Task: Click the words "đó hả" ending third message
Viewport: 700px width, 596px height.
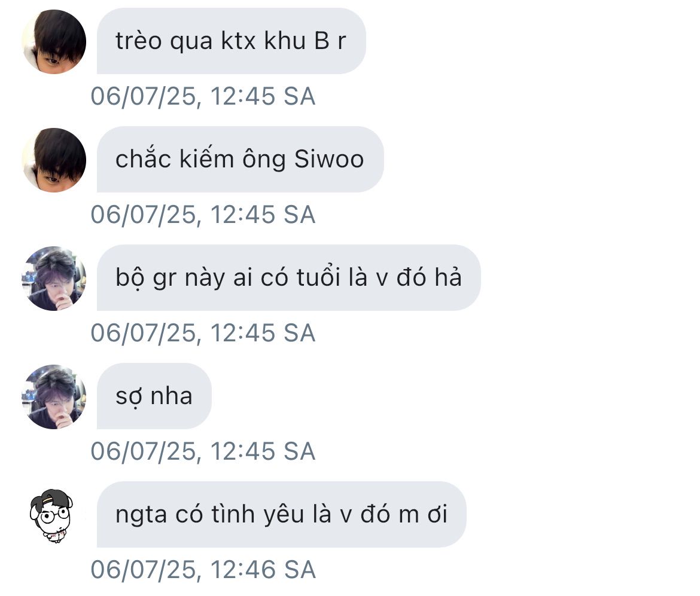Action: click(x=429, y=277)
